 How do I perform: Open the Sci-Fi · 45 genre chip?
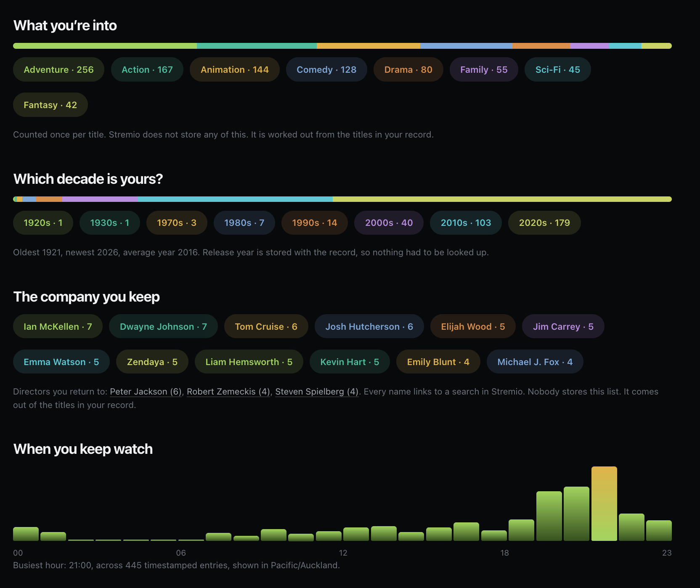(x=558, y=69)
